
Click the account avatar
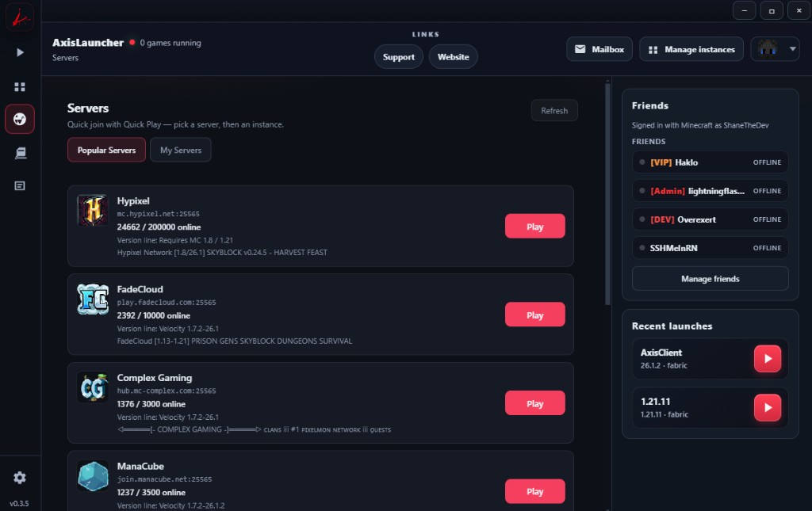(767, 49)
